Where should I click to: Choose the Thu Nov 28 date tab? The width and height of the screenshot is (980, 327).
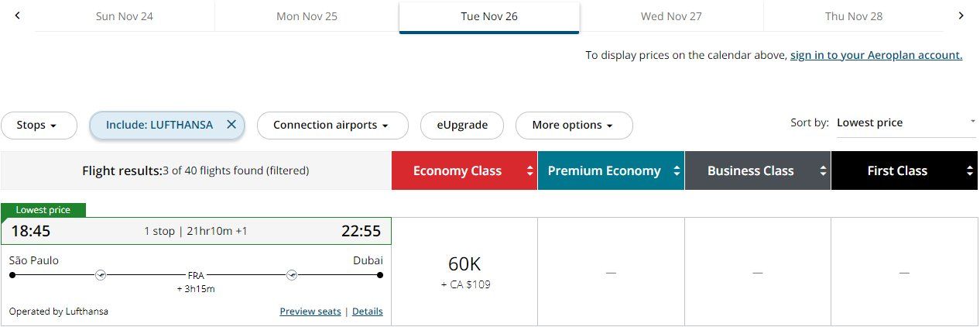[853, 16]
